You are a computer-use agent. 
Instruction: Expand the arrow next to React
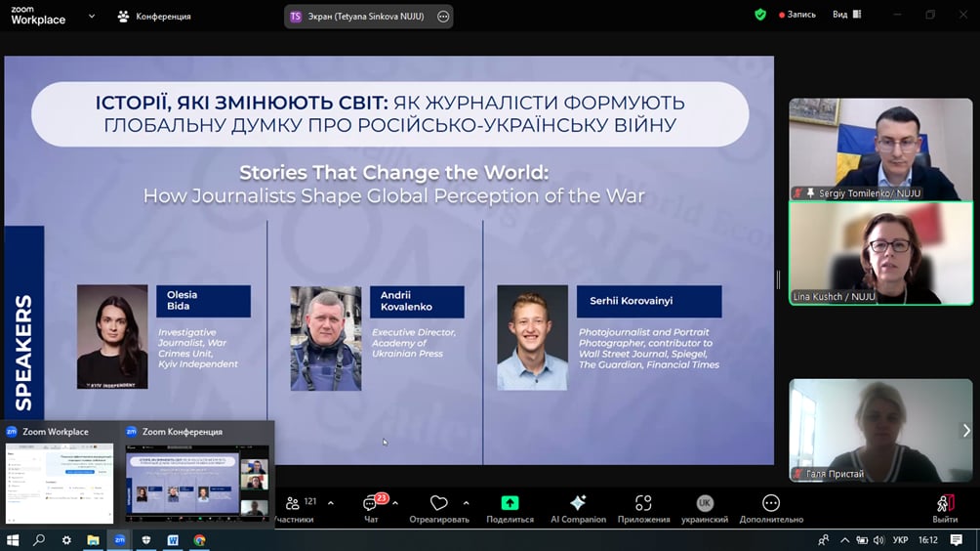(467, 503)
